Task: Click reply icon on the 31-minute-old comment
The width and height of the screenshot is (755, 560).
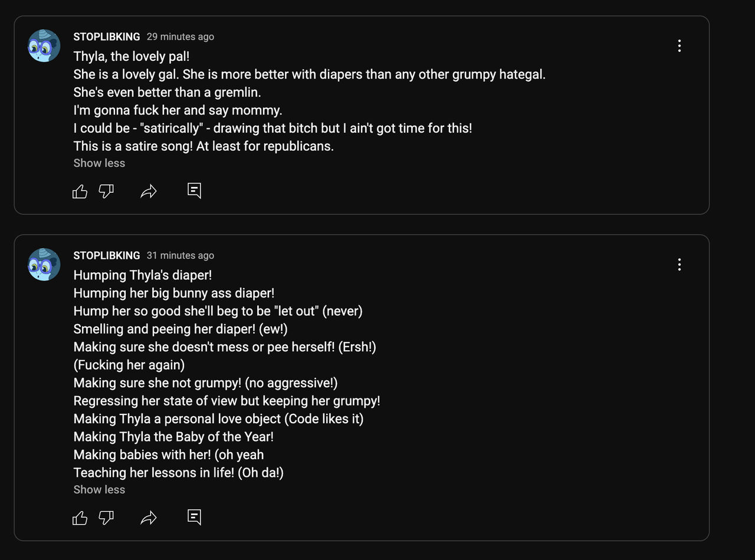Action: tap(194, 517)
